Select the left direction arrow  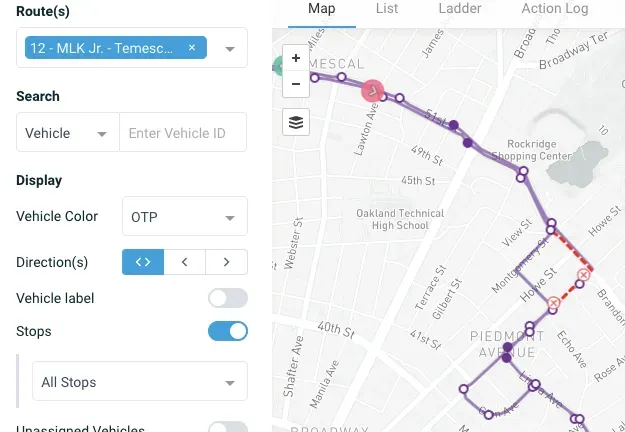click(x=185, y=262)
